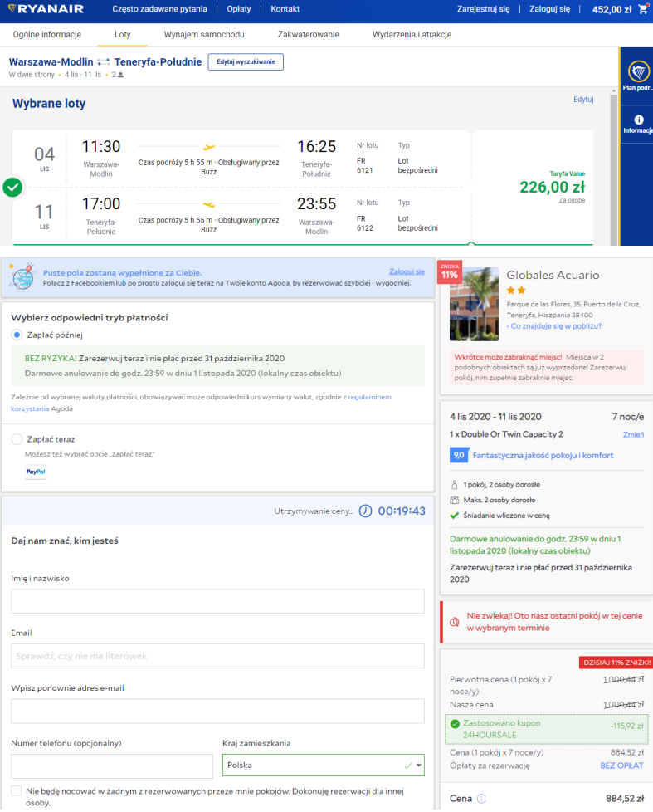
Task: Click the Numer telefonu input field
Action: (x=112, y=766)
